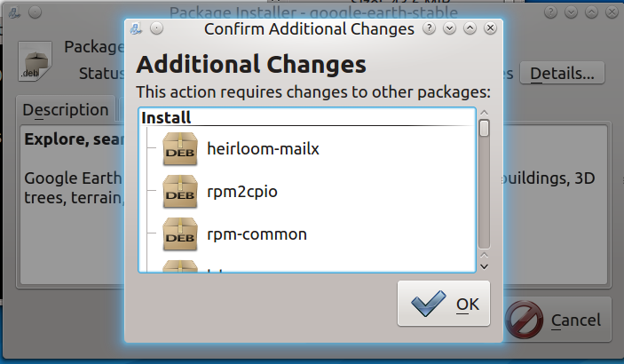Click the top scroll-up arrow of the package list
Image resolution: width=624 pixels, height=364 pixels.
[x=484, y=113]
